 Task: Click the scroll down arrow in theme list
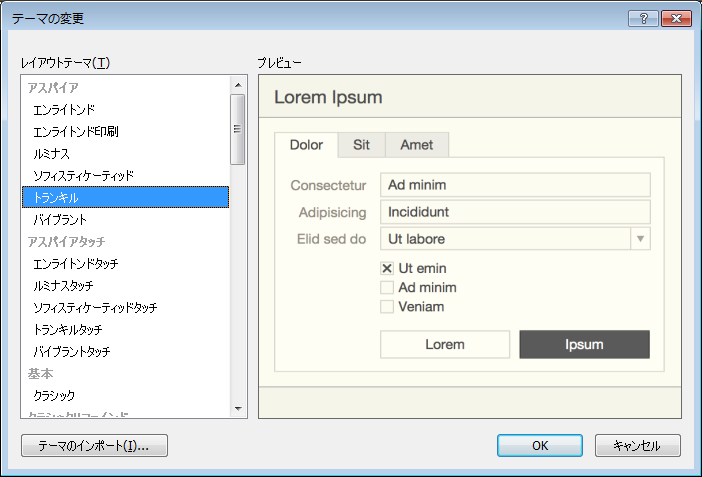[238, 408]
